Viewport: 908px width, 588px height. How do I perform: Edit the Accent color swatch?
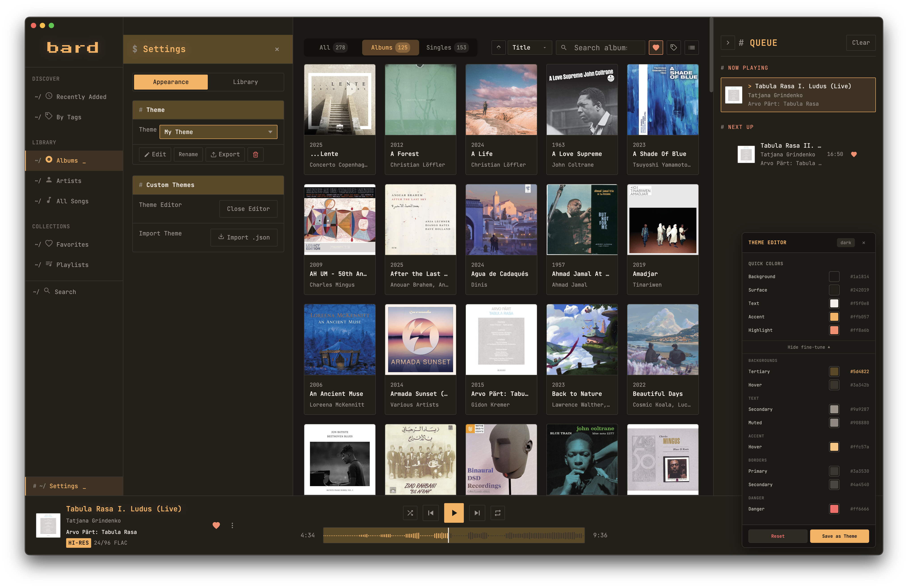pos(834,317)
